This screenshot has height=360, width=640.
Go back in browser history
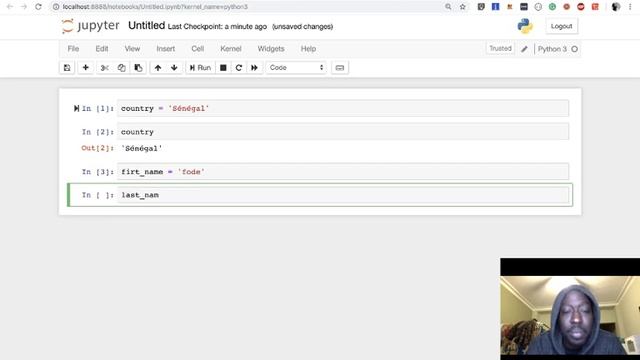click(x=10, y=7)
